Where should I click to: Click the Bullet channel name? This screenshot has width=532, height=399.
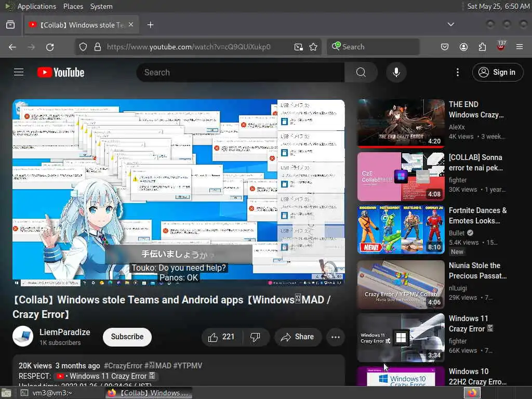pyautogui.click(x=457, y=233)
